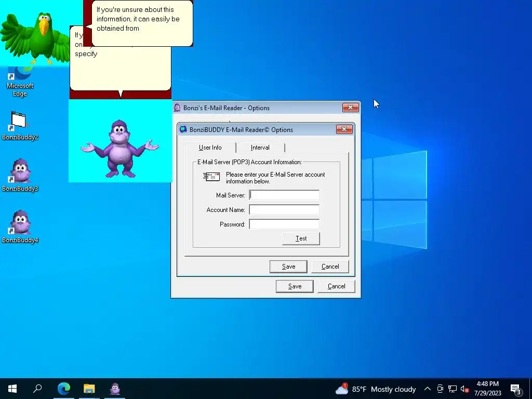Image resolution: width=532 pixels, height=399 pixels.
Task: Open File Explorer from the taskbar
Action: (89, 389)
